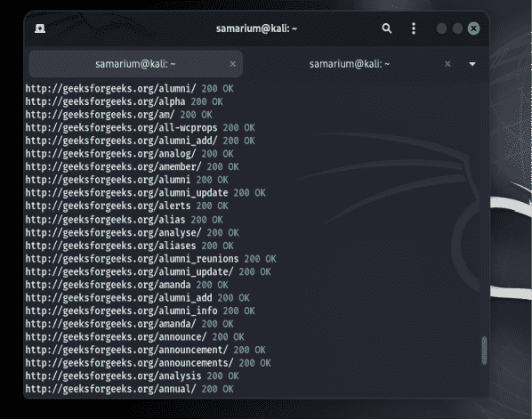
Task: Close the first samarium@kali tab
Action: click(233, 64)
